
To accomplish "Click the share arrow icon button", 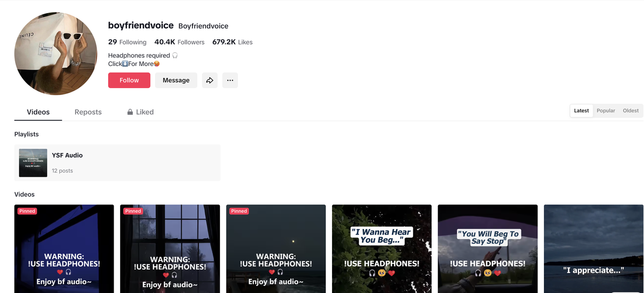I will (210, 80).
